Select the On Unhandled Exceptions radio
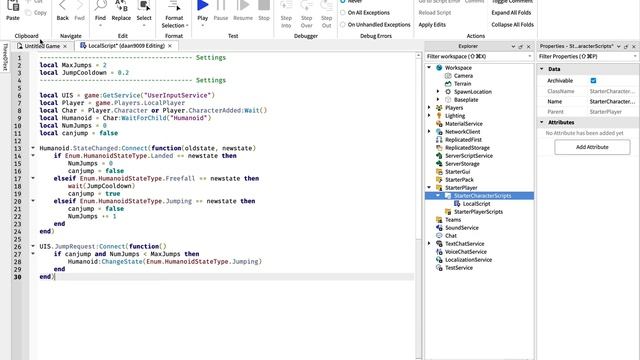 click(x=343, y=24)
